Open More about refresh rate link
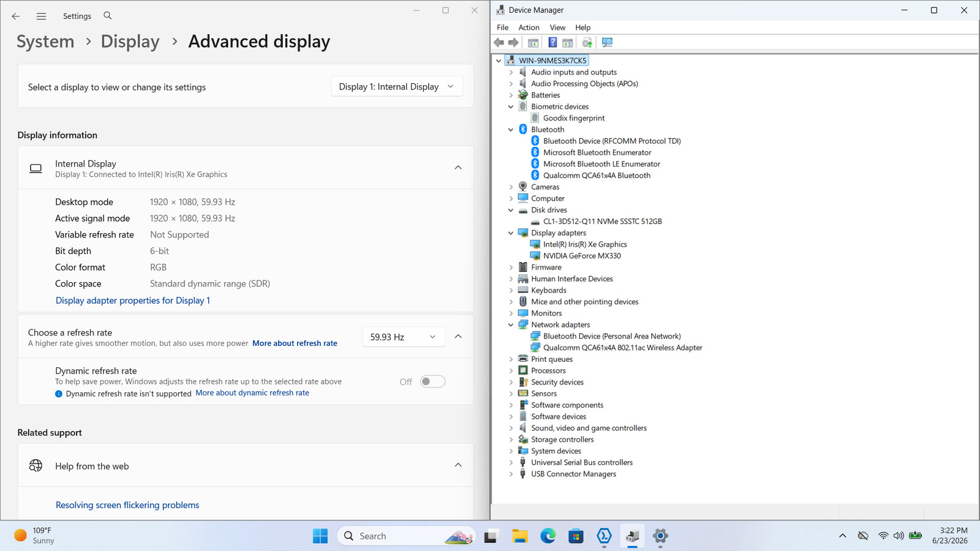980x551 pixels. pyautogui.click(x=295, y=343)
